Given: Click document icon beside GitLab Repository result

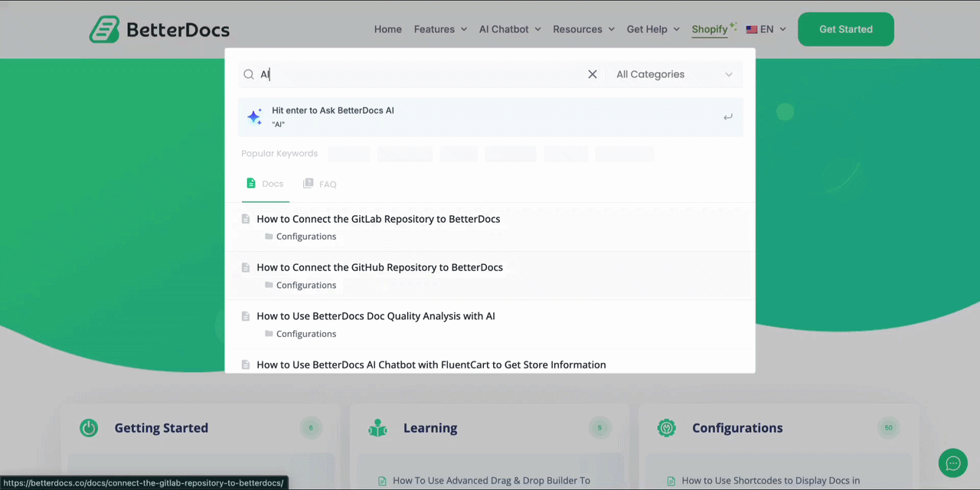Looking at the screenshot, I should (246, 219).
